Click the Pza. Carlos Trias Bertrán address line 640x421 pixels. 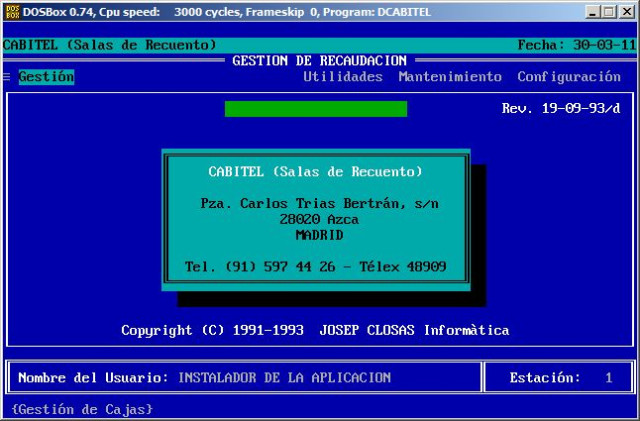coord(320,203)
